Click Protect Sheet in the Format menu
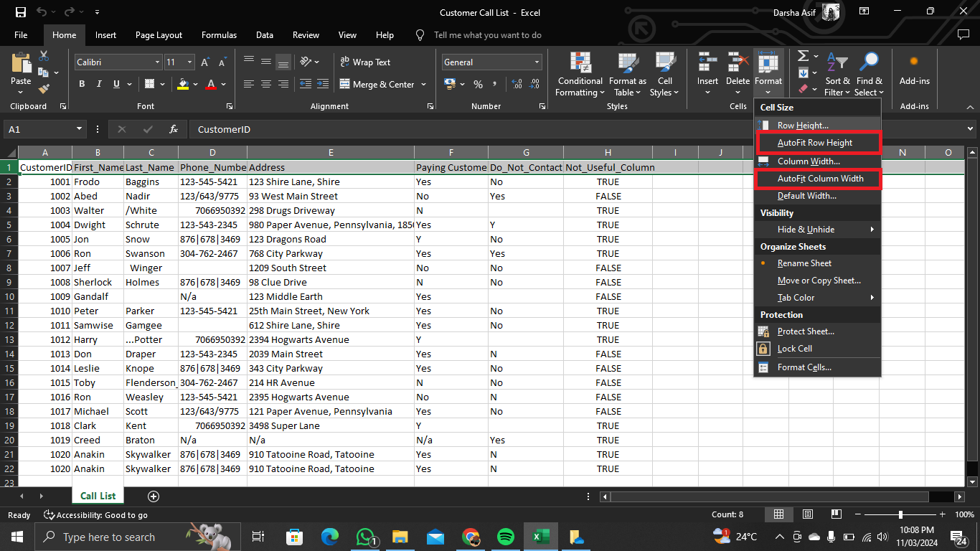This screenshot has height=551, width=980. coord(806,331)
